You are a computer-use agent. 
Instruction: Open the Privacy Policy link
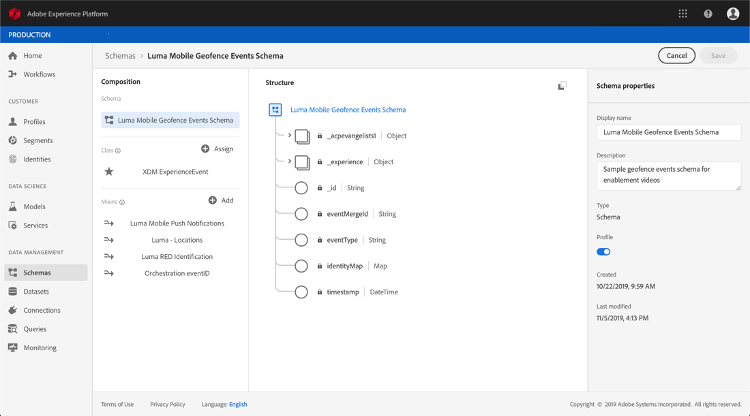[x=167, y=404]
